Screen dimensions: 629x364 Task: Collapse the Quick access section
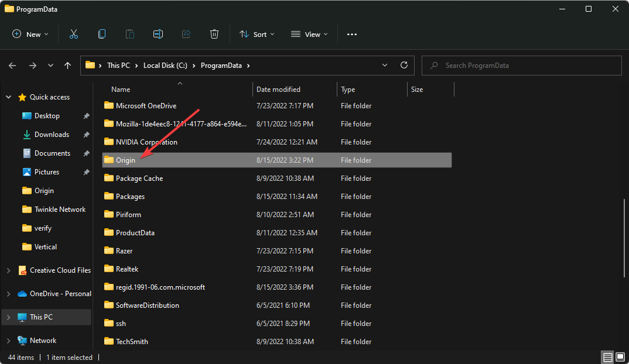(x=8, y=97)
